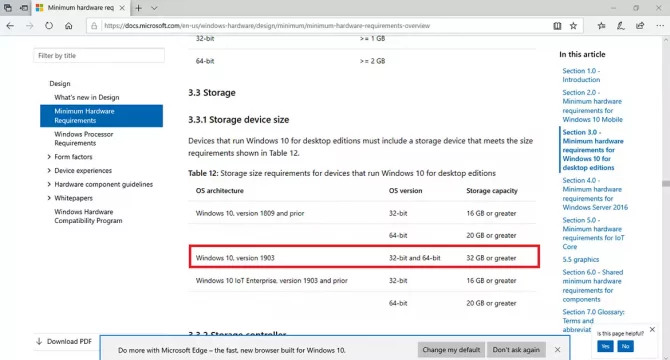Refresh the page with the reload icon
This screenshot has width=670, height=360.
49,26
